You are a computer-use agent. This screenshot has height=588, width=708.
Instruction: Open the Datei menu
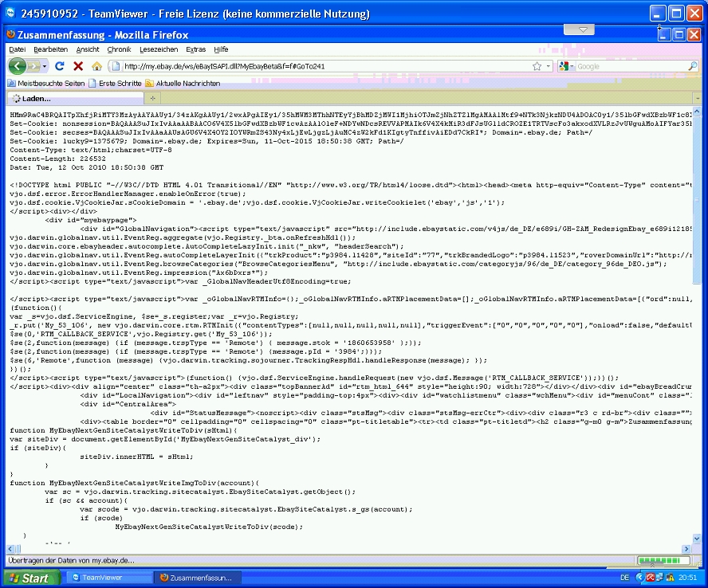pyautogui.click(x=18, y=49)
